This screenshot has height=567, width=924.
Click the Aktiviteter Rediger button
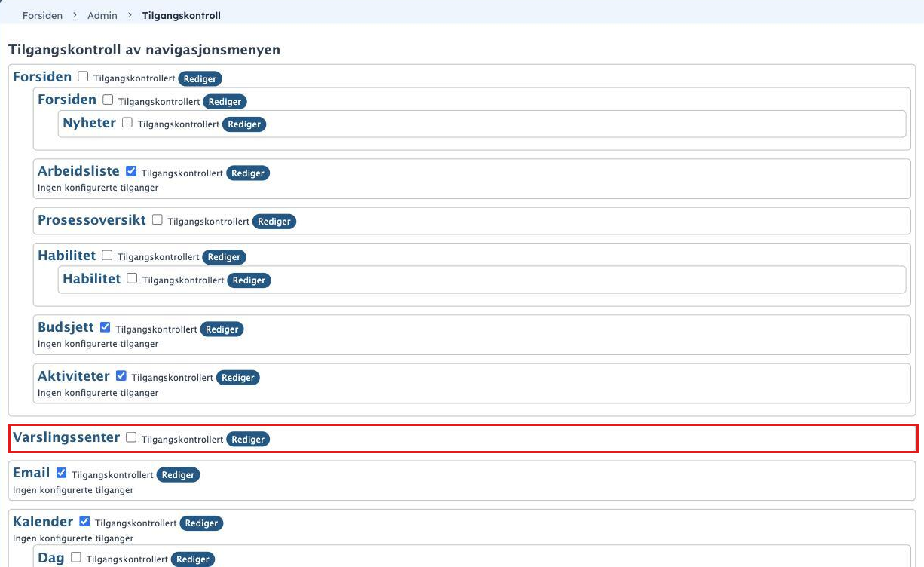[238, 378]
